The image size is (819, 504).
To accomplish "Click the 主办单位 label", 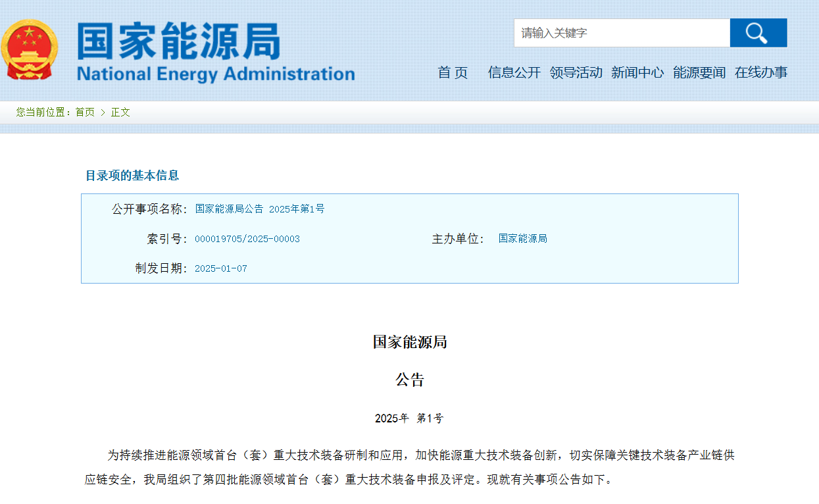I will [x=459, y=239].
